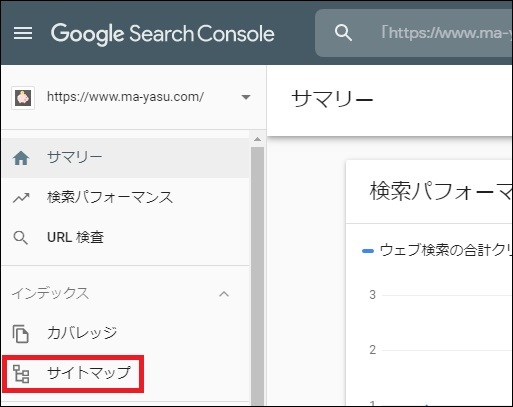The width and height of the screenshot is (513, 407).
Task: Select サマリー in the sidebar
Action: (126, 158)
